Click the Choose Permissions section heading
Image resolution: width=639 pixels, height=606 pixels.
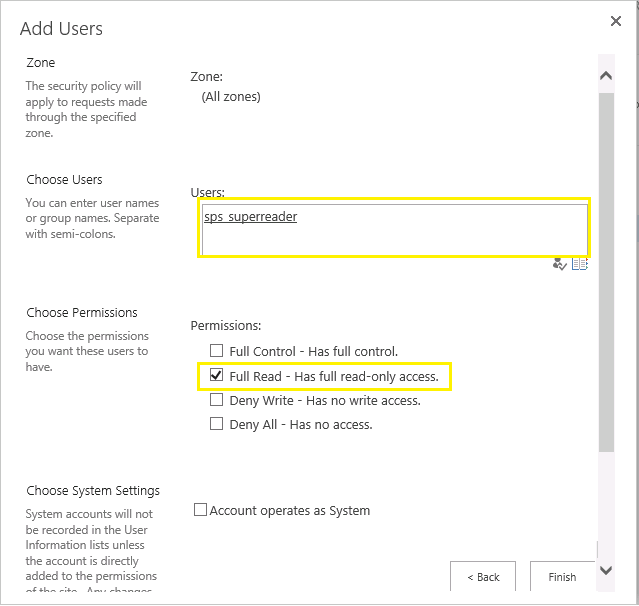pos(82,313)
